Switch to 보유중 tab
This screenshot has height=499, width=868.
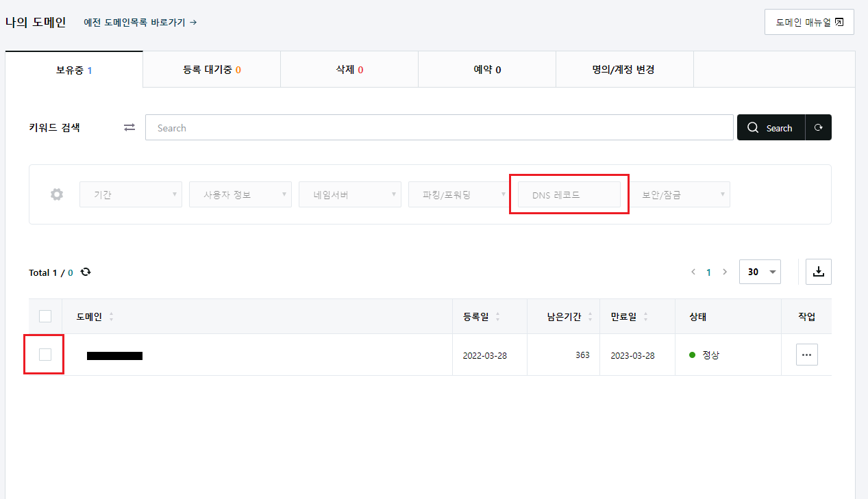point(74,69)
